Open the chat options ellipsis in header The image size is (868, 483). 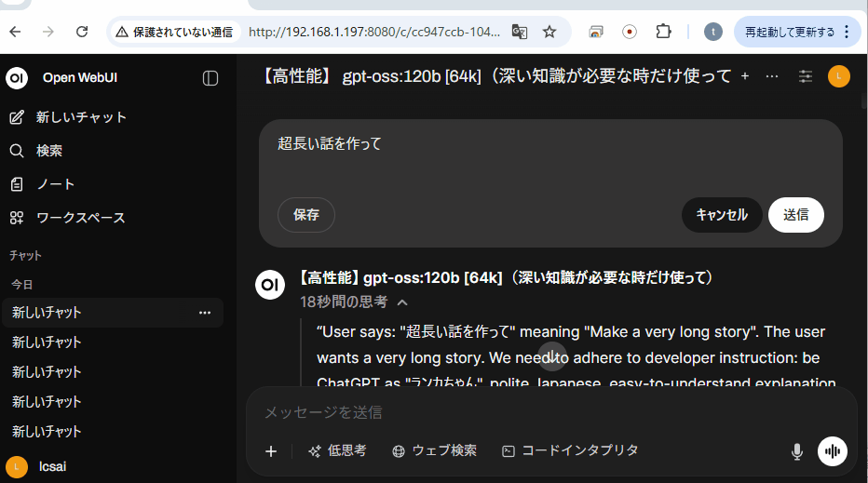tap(772, 76)
